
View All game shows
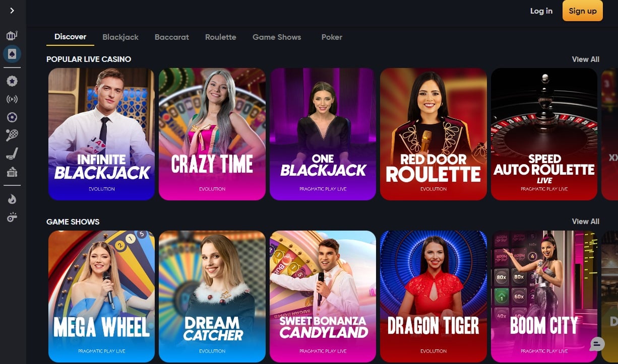pyautogui.click(x=586, y=222)
